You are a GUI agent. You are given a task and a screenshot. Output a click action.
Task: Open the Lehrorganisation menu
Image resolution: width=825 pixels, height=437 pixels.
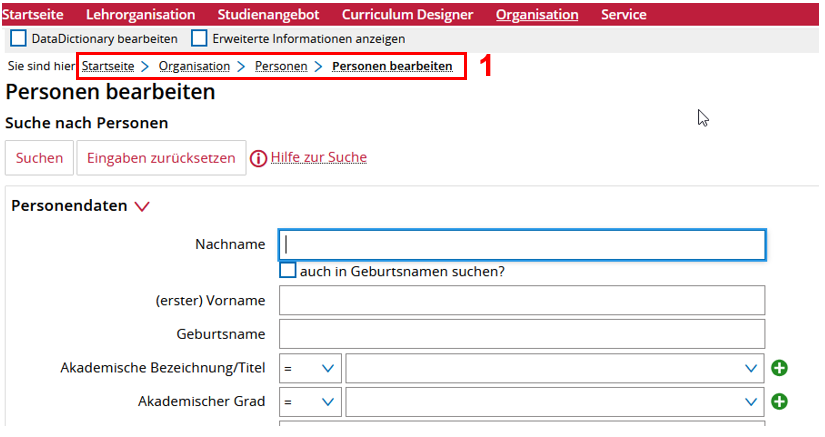click(140, 15)
